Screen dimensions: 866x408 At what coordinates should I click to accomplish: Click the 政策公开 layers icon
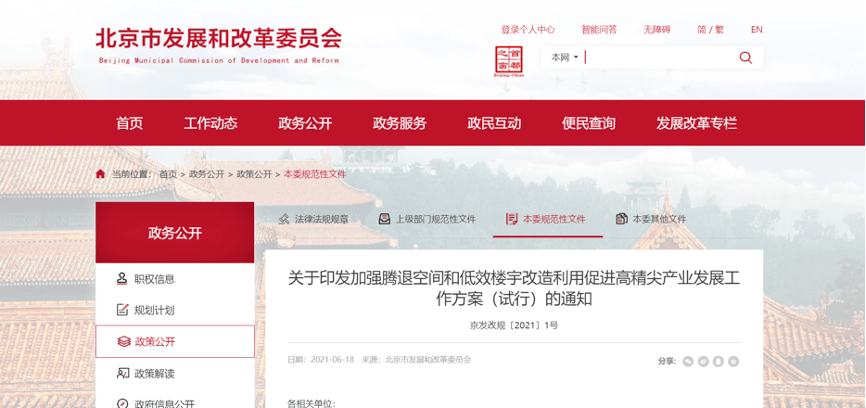pos(124,342)
